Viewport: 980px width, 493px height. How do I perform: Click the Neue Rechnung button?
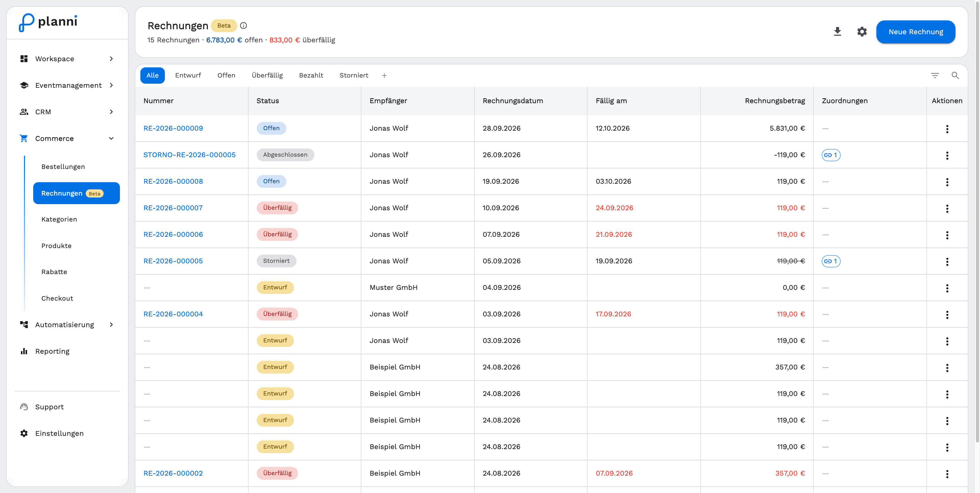(915, 32)
